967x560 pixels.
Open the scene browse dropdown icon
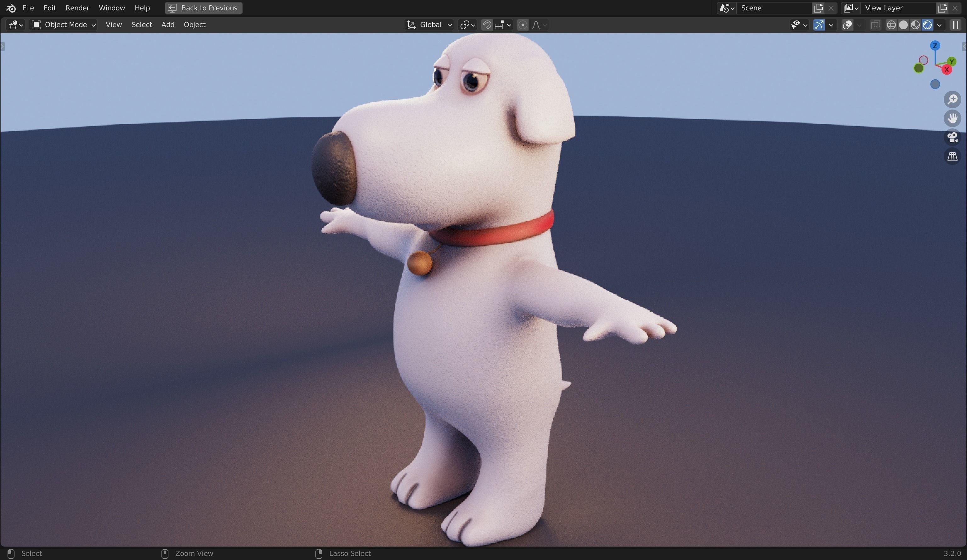tap(727, 8)
